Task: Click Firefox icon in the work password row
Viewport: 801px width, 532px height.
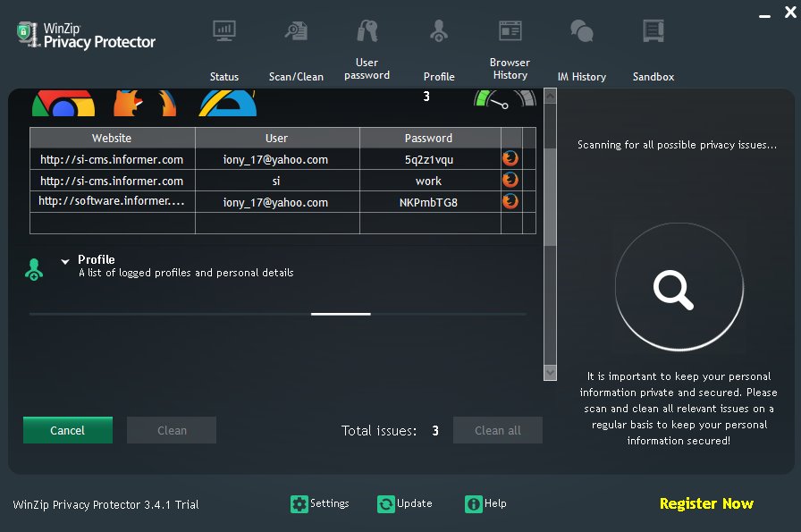Action: pyautogui.click(x=510, y=181)
